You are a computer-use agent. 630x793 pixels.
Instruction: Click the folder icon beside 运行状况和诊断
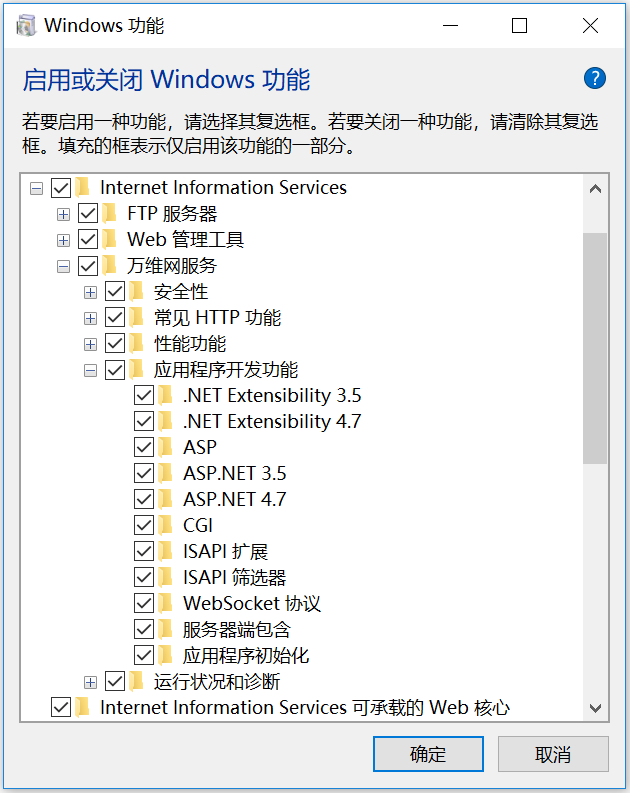(x=136, y=682)
